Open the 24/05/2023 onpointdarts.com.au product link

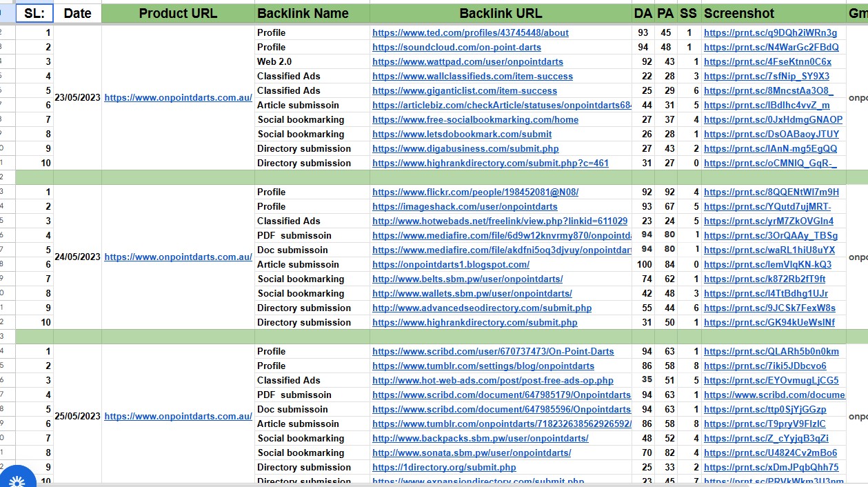point(178,257)
